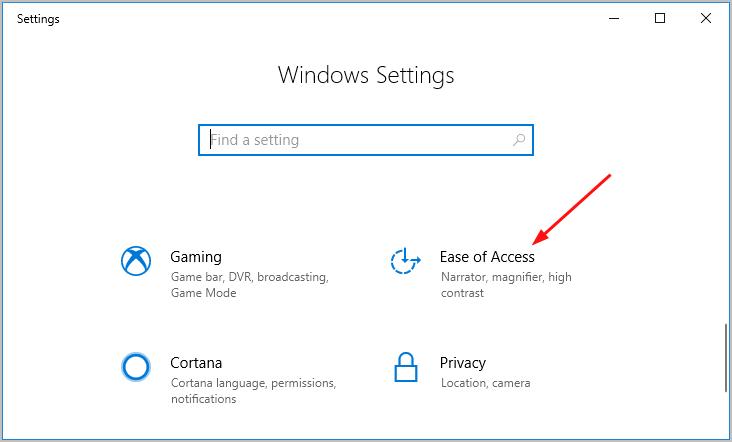This screenshot has width=732, height=442.
Task: Close the Settings window
Action: (707, 18)
